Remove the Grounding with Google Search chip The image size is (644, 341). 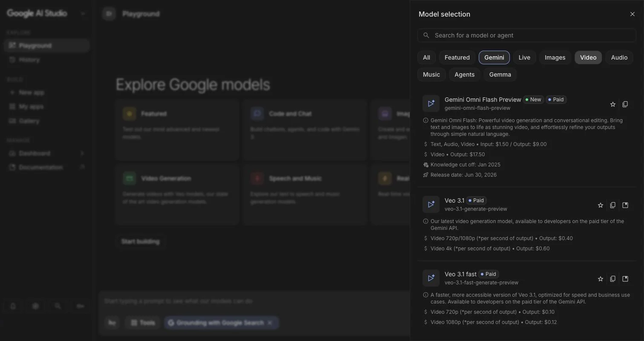[270, 323]
